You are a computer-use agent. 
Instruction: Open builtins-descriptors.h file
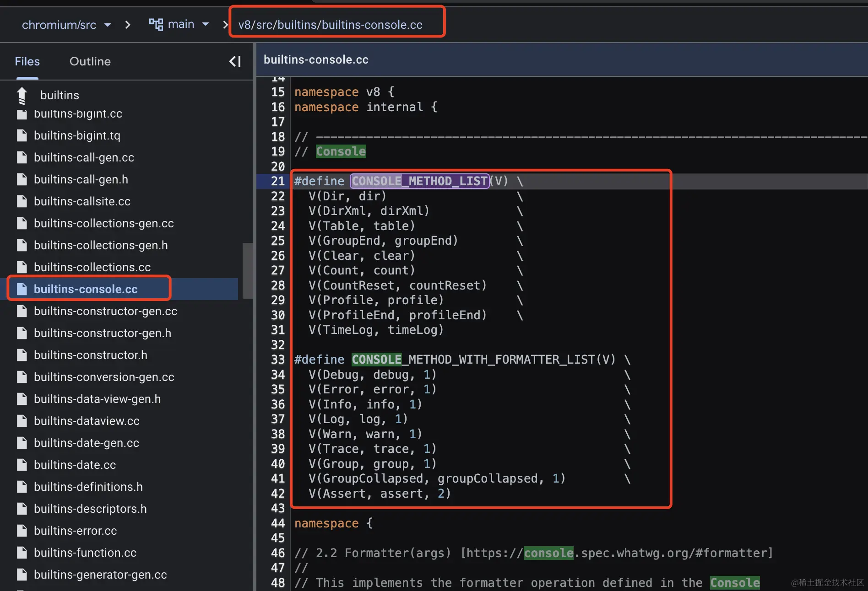pyautogui.click(x=90, y=509)
